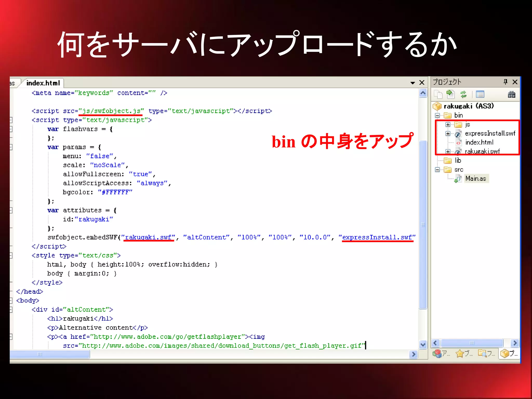Click the 'menu: "false"' line

90,156
